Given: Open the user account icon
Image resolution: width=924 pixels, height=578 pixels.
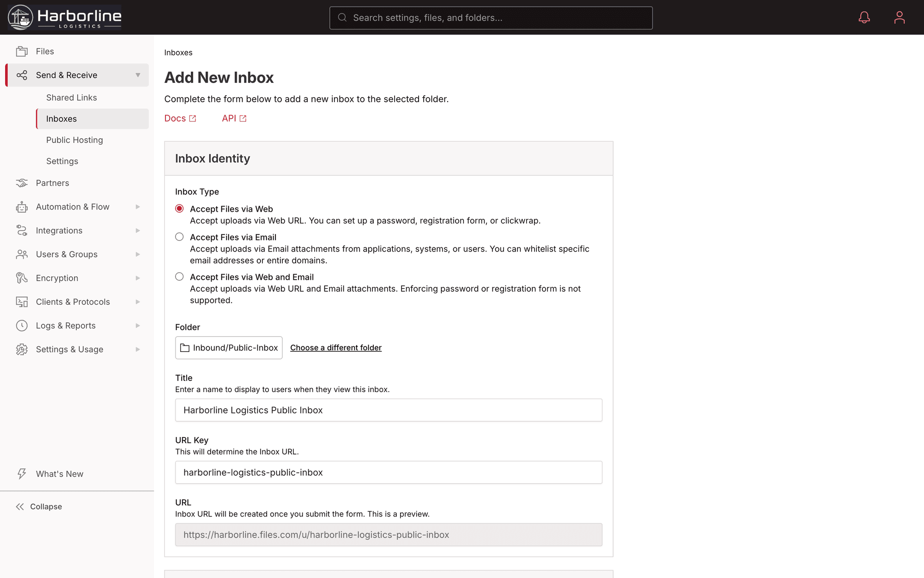Looking at the screenshot, I should pyautogui.click(x=899, y=18).
